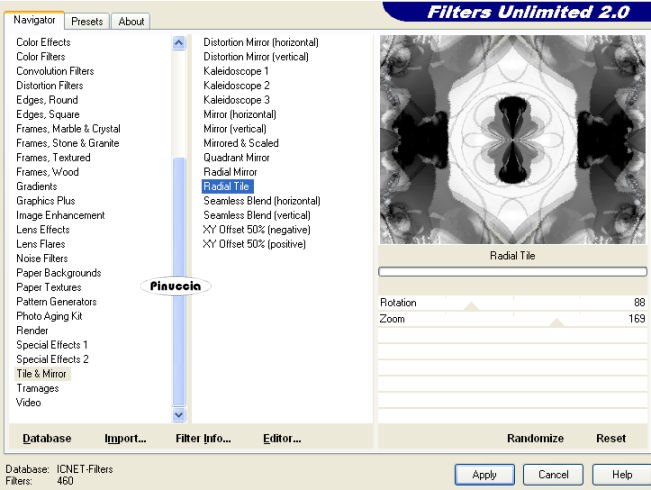Choose Kaleidoscope 1 filter
The height and width of the screenshot is (490, 651).
(236, 71)
